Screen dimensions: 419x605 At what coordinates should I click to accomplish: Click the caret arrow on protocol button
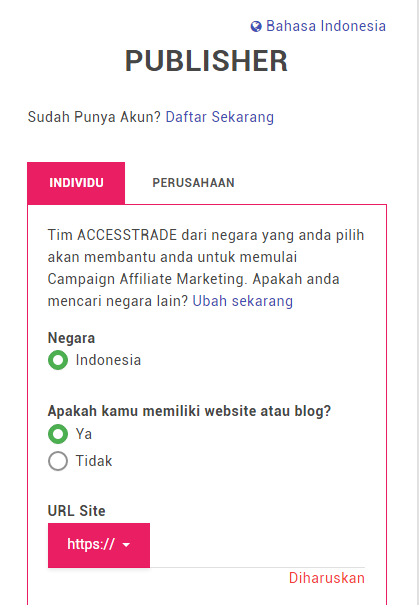tap(126, 545)
